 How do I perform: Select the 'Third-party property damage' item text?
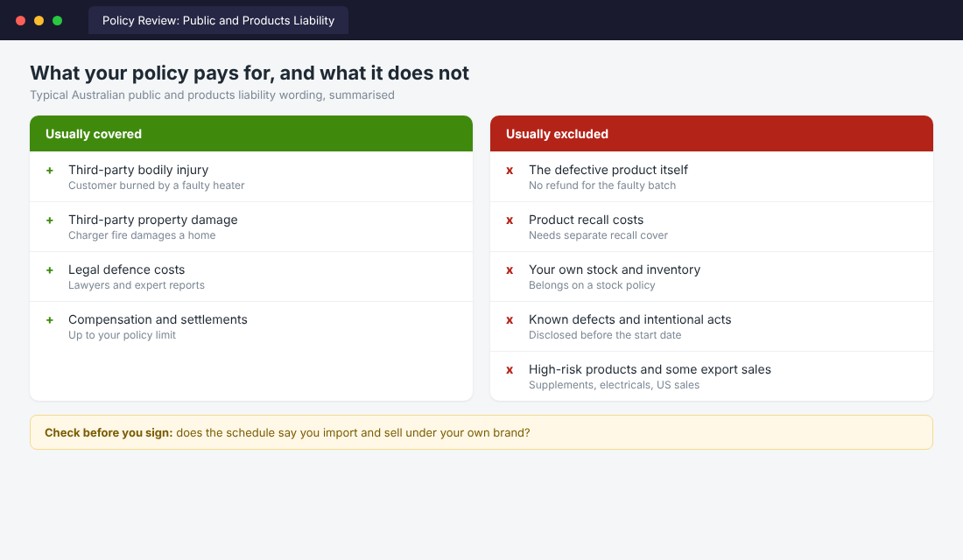[x=153, y=220]
